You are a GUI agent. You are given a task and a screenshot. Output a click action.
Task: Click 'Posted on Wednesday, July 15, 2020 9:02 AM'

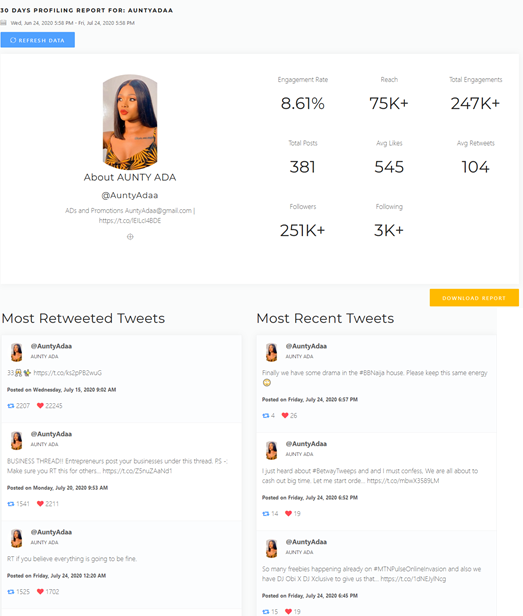click(62, 390)
